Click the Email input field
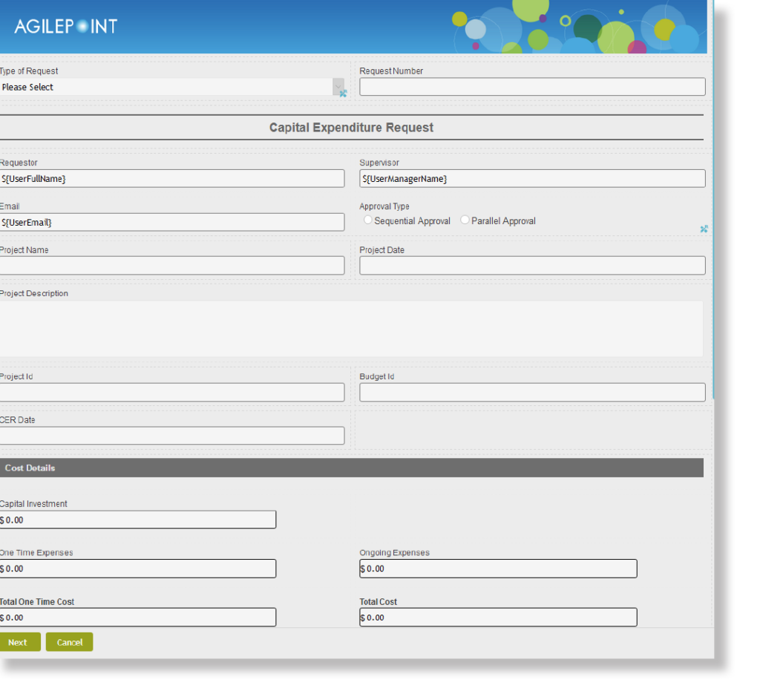760x700 pixels. click(x=172, y=222)
